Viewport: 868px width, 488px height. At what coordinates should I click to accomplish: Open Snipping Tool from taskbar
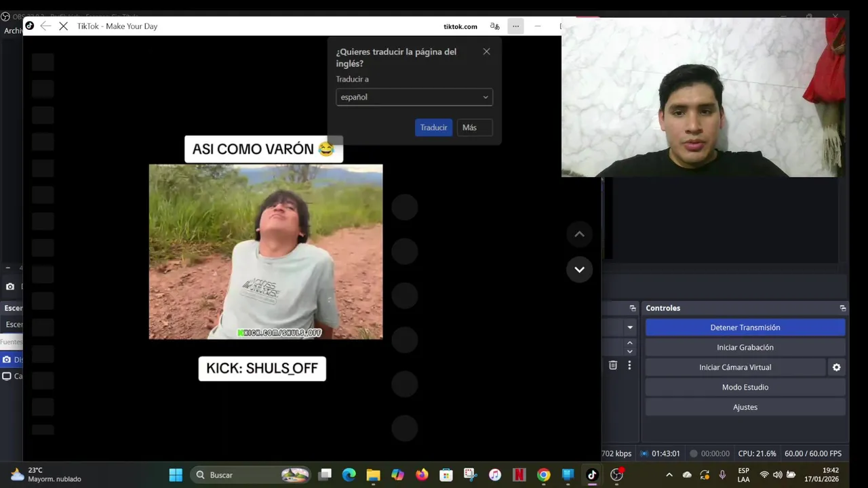point(471,475)
